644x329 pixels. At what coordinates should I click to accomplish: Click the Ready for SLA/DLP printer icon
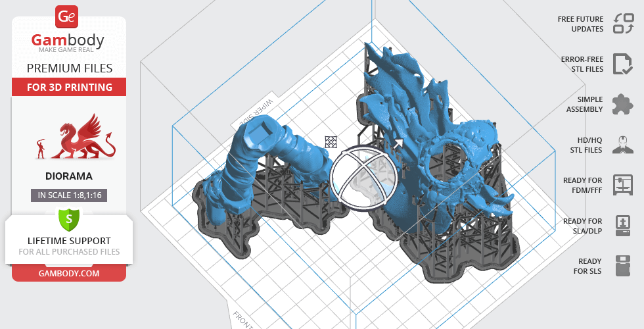(x=622, y=226)
